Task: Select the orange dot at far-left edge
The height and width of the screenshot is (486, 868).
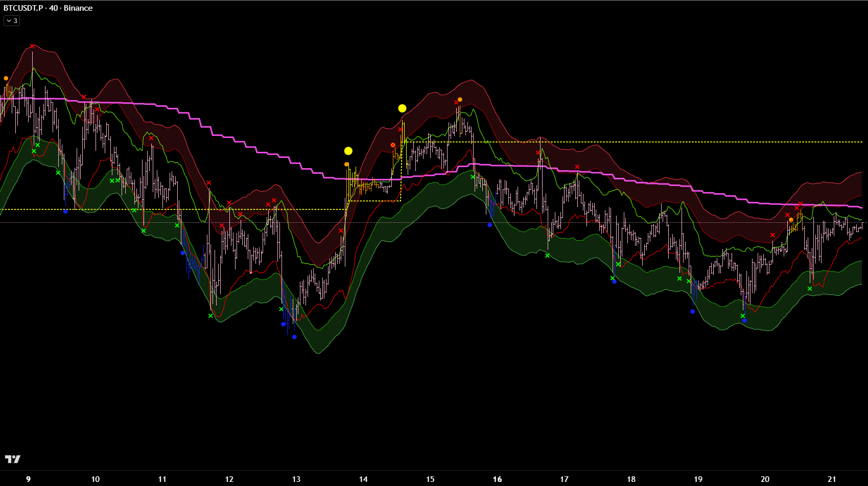Action: [6, 78]
